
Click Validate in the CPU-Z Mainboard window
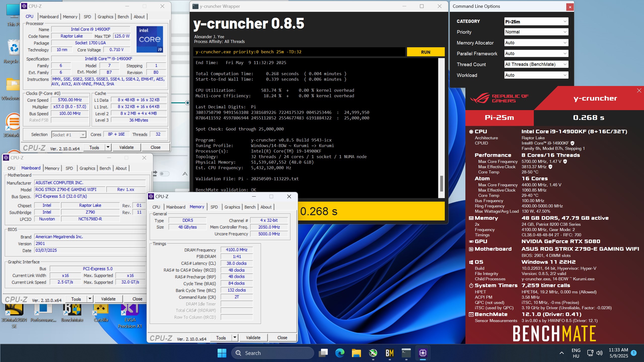(x=108, y=299)
